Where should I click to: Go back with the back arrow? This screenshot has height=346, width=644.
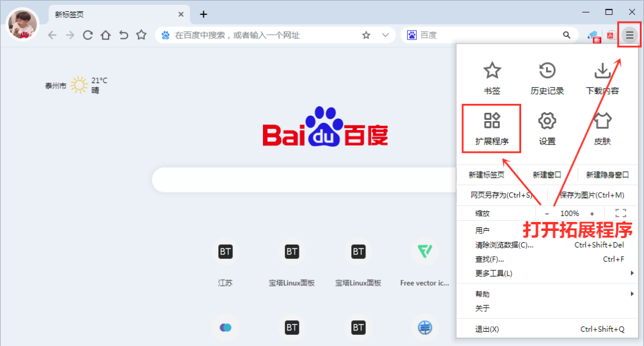coord(52,35)
